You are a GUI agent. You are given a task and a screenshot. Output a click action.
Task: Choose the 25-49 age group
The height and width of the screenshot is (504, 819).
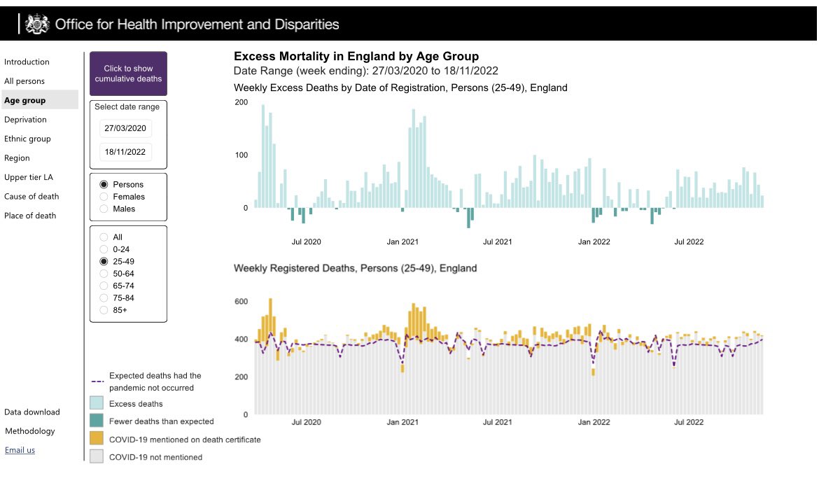pos(104,261)
